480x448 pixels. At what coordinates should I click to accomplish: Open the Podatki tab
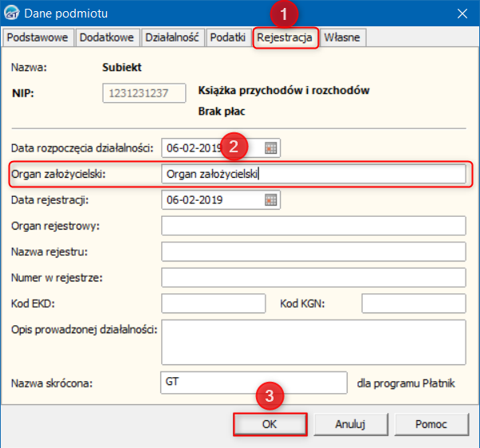(228, 37)
